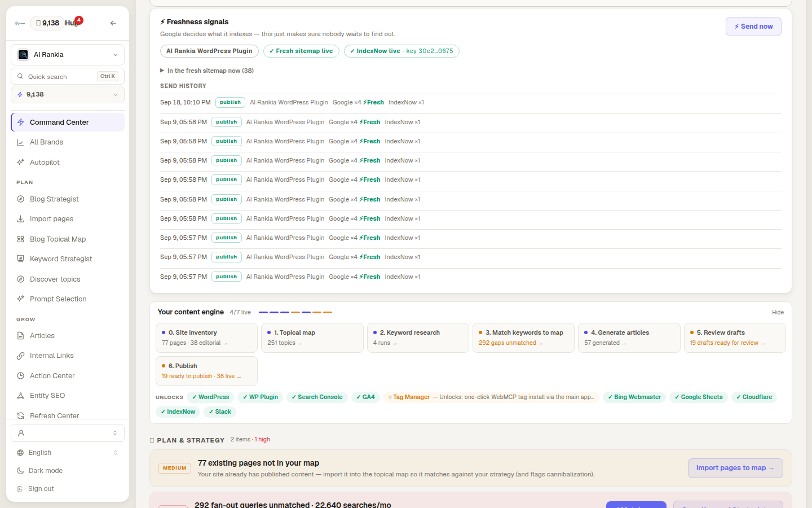812x508 pixels.
Task: Toggle Dark mode
Action: pyautogui.click(x=68, y=471)
